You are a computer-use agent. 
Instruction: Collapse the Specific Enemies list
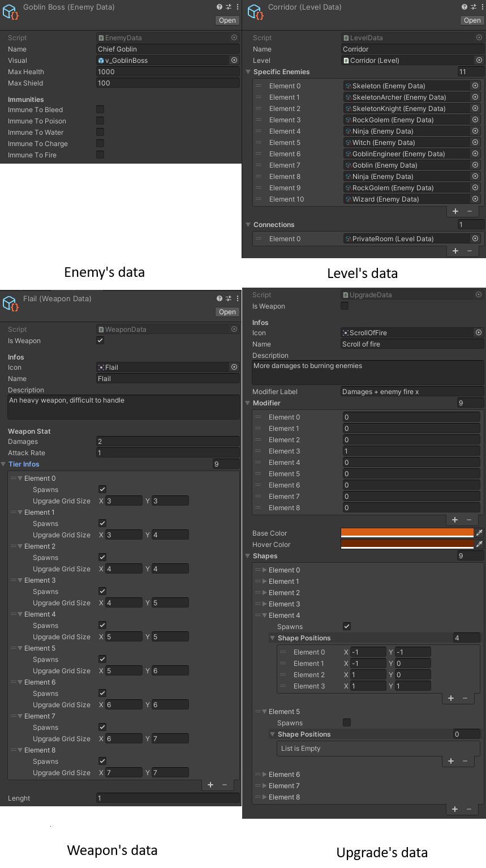pyautogui.click(x=248, y=72)
